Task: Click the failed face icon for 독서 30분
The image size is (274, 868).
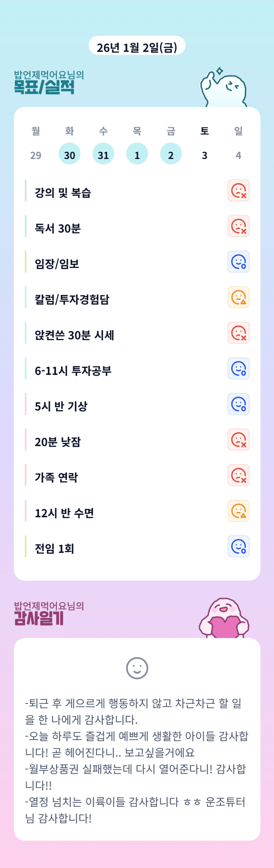Action: click(238, 226)
